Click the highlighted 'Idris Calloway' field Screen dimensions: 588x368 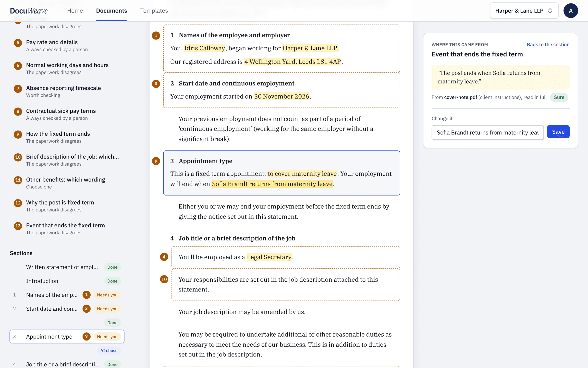tap(205, 48)
